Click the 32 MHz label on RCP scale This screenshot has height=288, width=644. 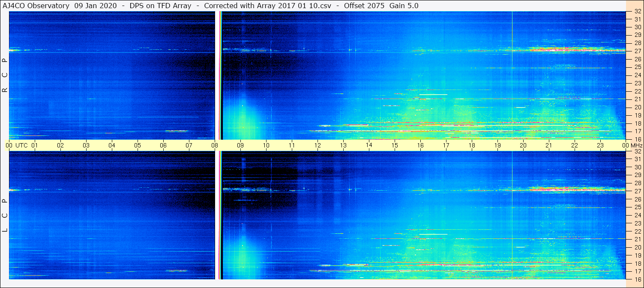(x=637, y=12)
